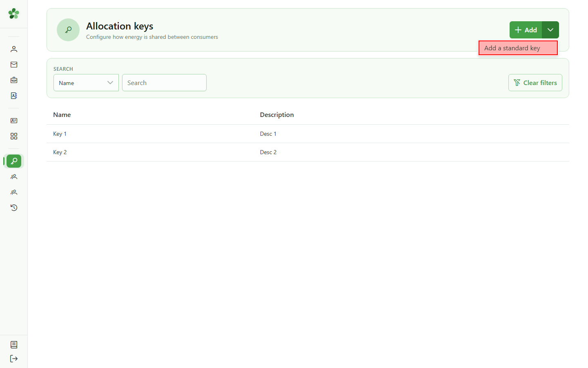Open the user profile sidebar icon
Screen dimensions: 588x368
pyautogui.click(x=14, y=49)
